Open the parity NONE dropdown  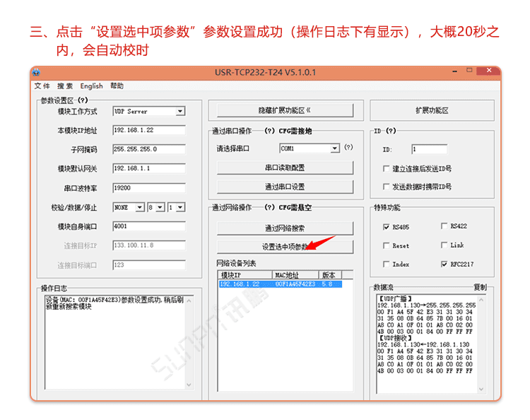click(x=129, y=207)
